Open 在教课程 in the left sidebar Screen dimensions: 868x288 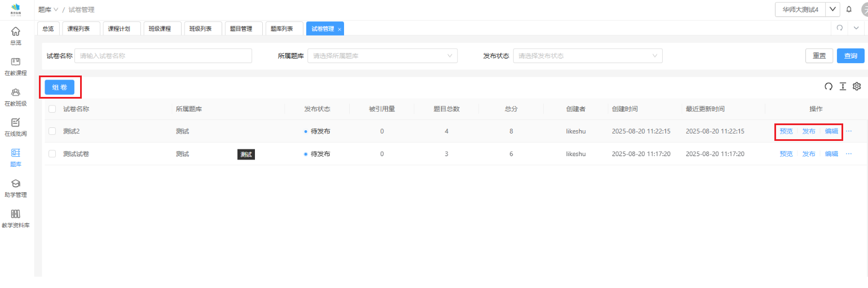pos(16,65)
